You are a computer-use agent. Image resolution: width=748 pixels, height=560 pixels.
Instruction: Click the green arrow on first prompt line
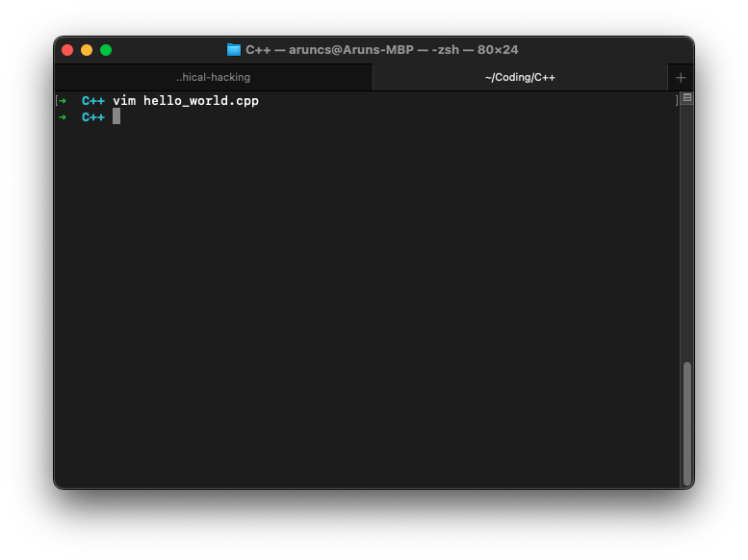tap(63, 101)
